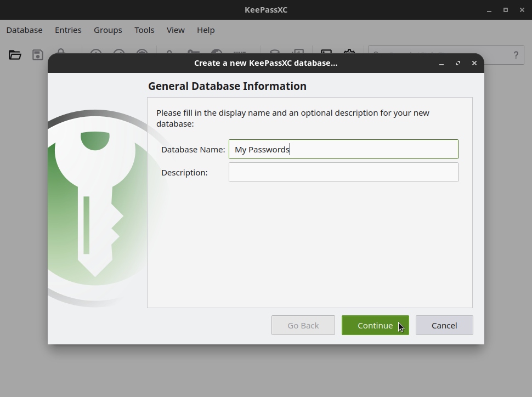Click the 'Database Name:' label
532x397 pixels.
coord(193,149)
